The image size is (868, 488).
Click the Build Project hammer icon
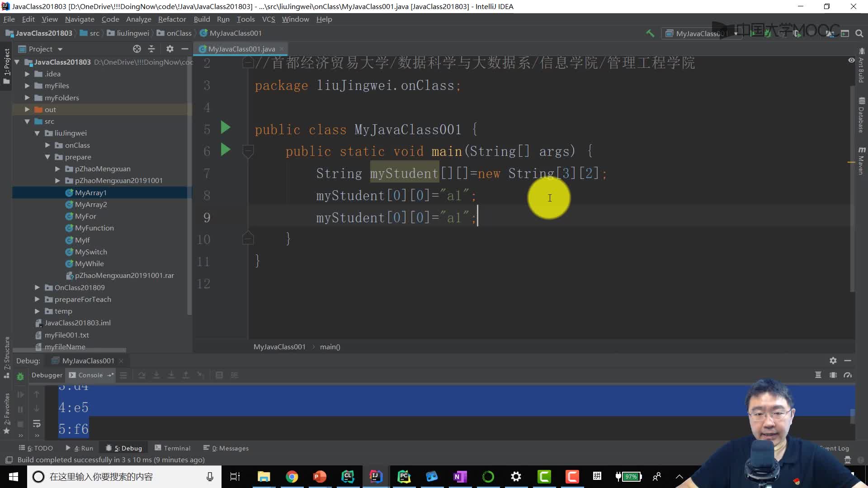(650, 33)
